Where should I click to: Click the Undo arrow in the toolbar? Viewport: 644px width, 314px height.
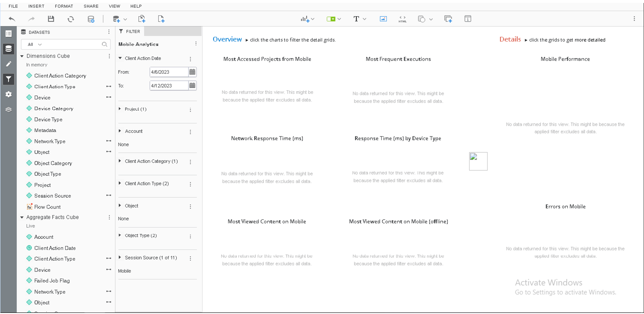pos(12,19)
